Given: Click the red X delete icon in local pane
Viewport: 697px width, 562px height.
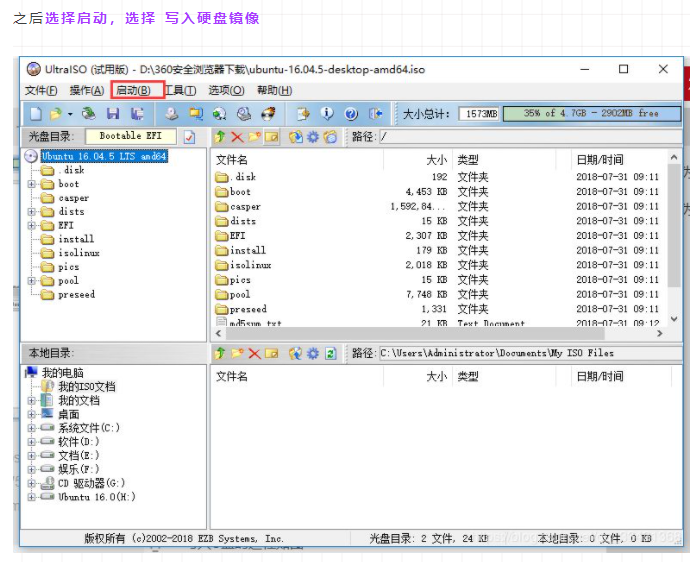Looking at the screenshot, I should 254,354.
